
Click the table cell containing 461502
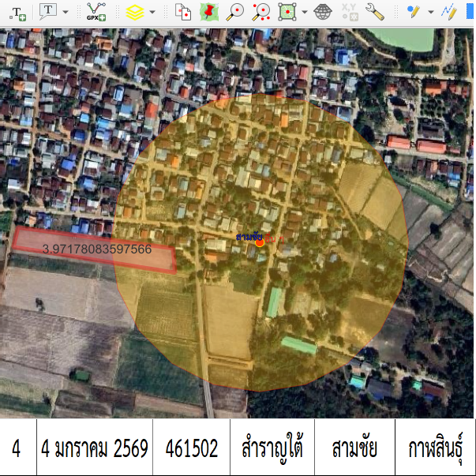[x=191, y=448]
